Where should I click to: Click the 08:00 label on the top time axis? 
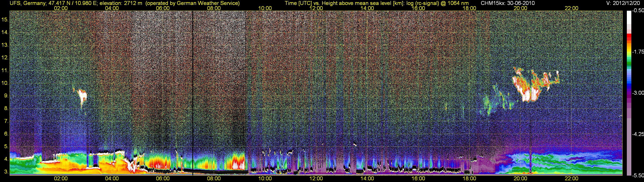coord(214,8)
